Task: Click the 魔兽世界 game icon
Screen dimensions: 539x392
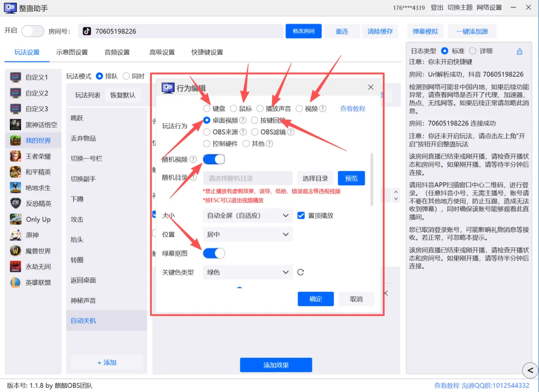Action: (16, 251)
